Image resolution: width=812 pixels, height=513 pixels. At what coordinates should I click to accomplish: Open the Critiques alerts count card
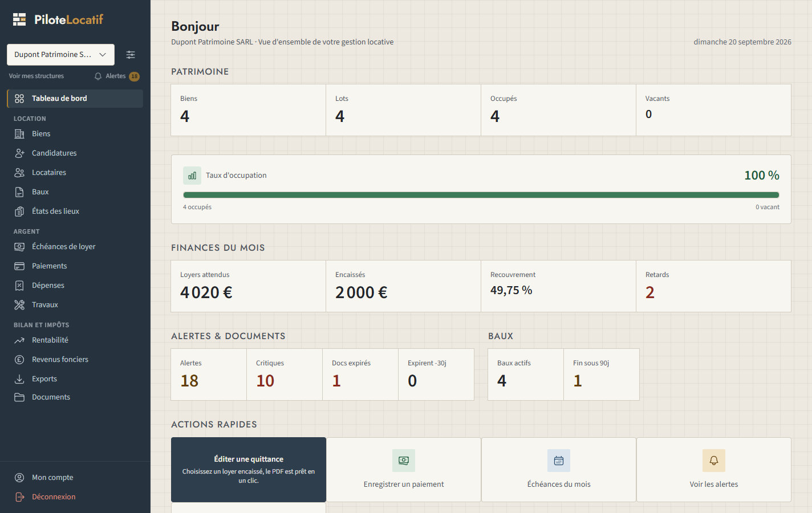pyautogui.click(x=285, y=374)
